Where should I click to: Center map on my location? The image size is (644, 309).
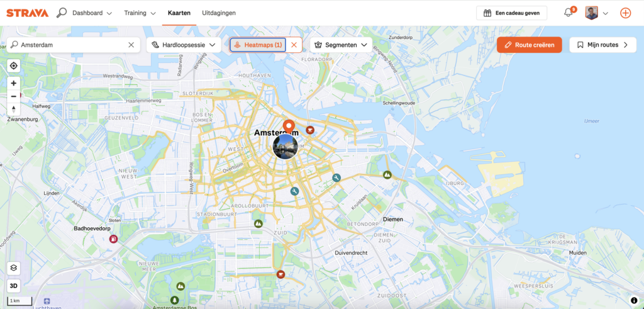click(13, 66)
